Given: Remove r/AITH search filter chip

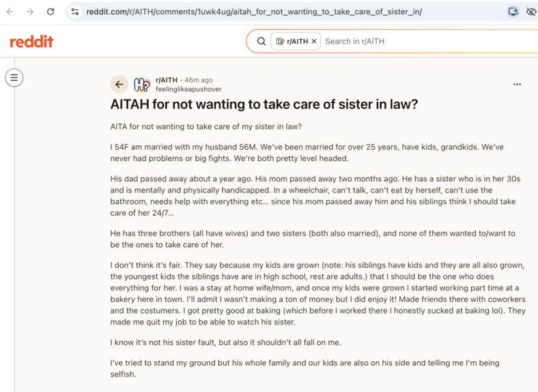Looking at the screenshot, I should click(x=314, y=41).
